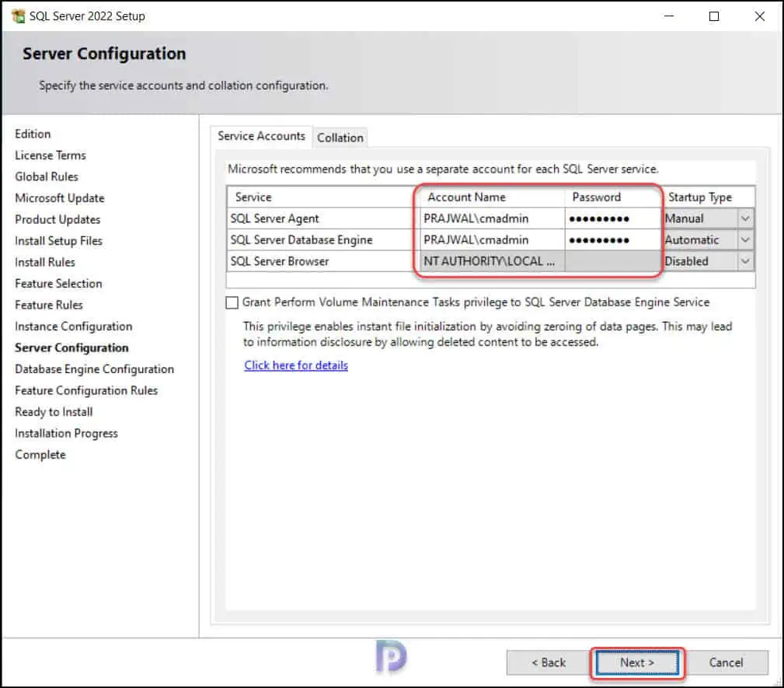Open Startup Type dropdown for SQL Server Browser
Viewport: 784px width, 688px height.
(x=745, y=261)
